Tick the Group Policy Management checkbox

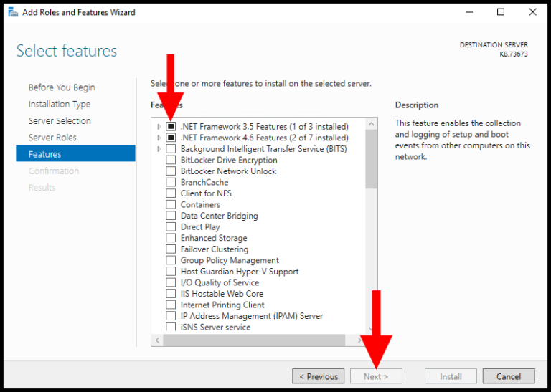(x=171, y=260)
